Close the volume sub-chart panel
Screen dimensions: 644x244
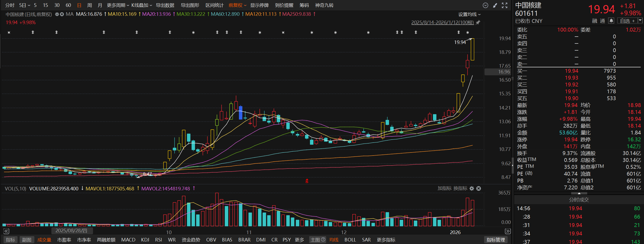(x=479, y=188)
